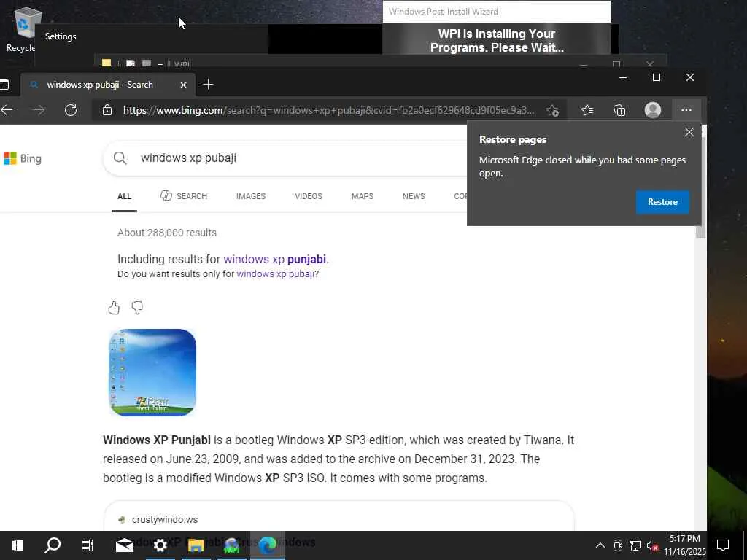Viewport: 747px width, 560px height.
Task: Add this page to favorites star
Action: click(553, 110)
